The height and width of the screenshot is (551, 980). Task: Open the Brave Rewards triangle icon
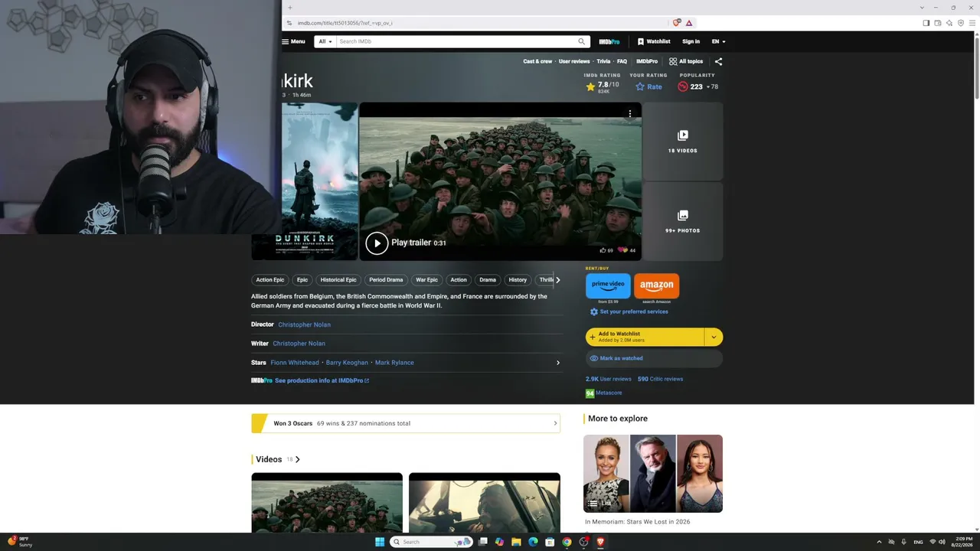pos(689,23)
